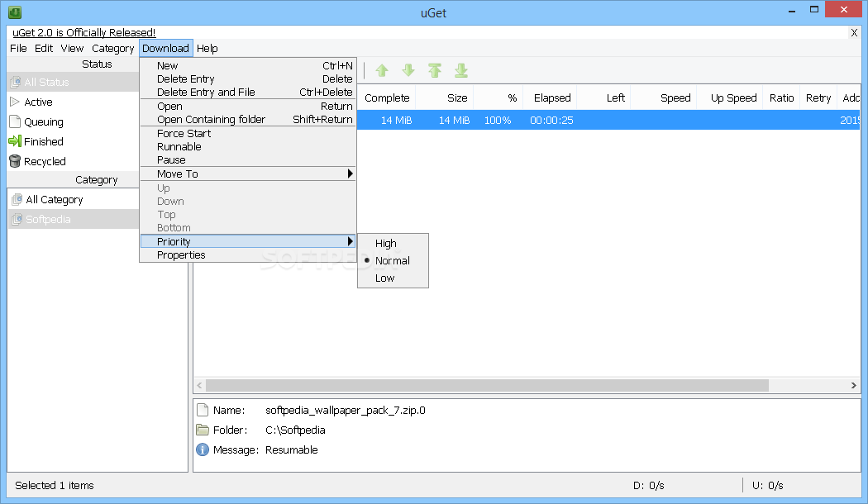This screenshot has height=504, width=868.
Task: Select Normal priority radio option
Action: pyautogui.click(x=393, y=260)
